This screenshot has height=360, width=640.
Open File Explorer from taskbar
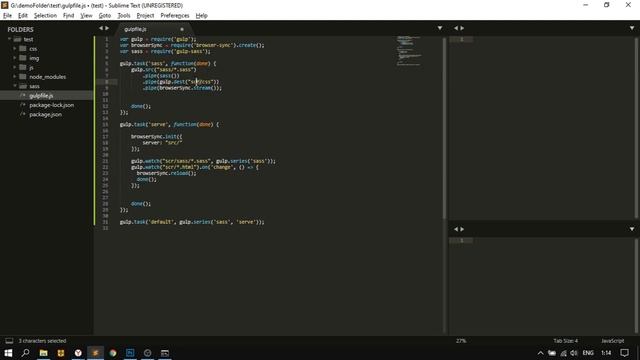click(43, 353)
